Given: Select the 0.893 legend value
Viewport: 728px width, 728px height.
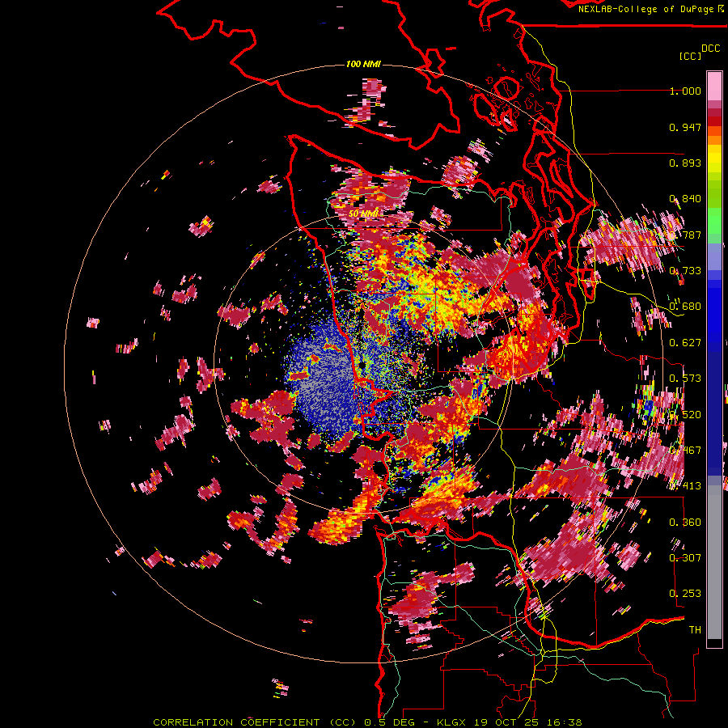Looking at the screenshot, I should (685, 163).
